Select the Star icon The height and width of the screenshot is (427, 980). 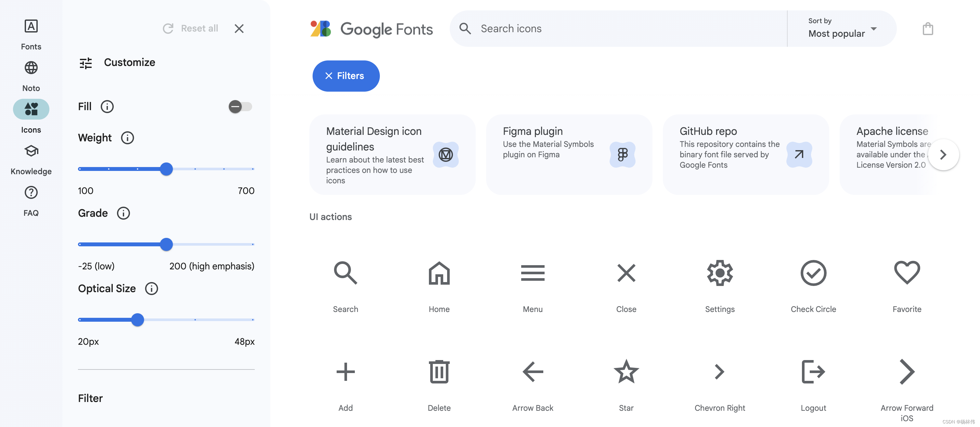point(626,371)
